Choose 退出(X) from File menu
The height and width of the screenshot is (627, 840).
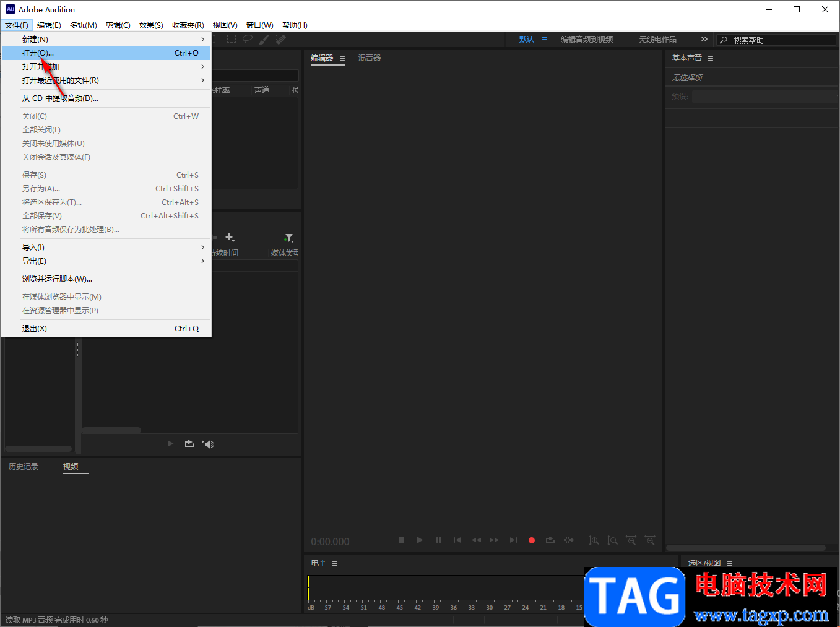[106, 329]
